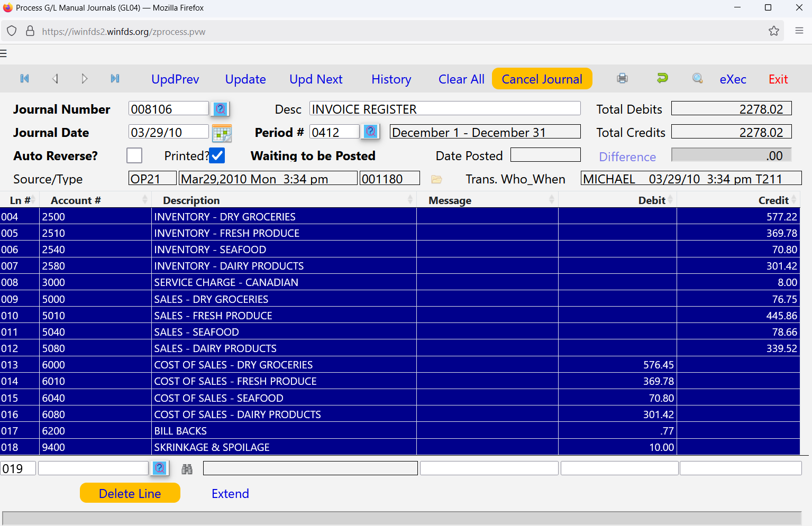Click the Delete Line button
This screenshot has width=812, height=526.
point(130,493)
